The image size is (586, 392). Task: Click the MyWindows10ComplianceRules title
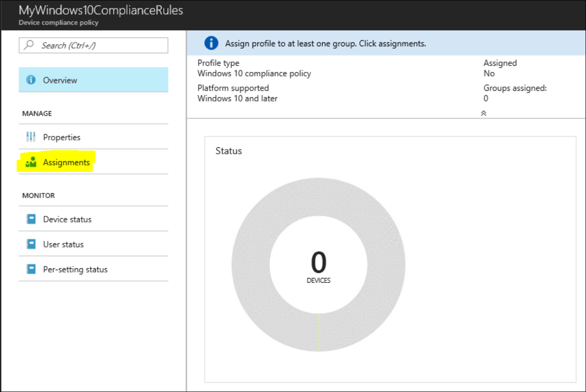pos(101,10)
